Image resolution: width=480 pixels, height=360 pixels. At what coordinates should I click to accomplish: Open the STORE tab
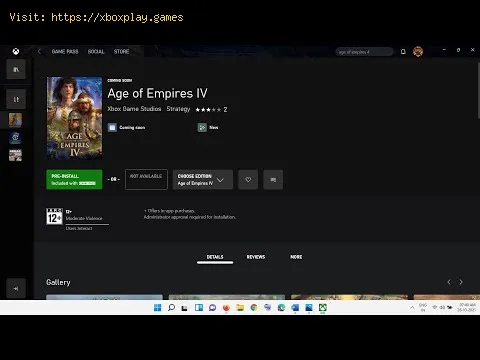click(121, 52)
